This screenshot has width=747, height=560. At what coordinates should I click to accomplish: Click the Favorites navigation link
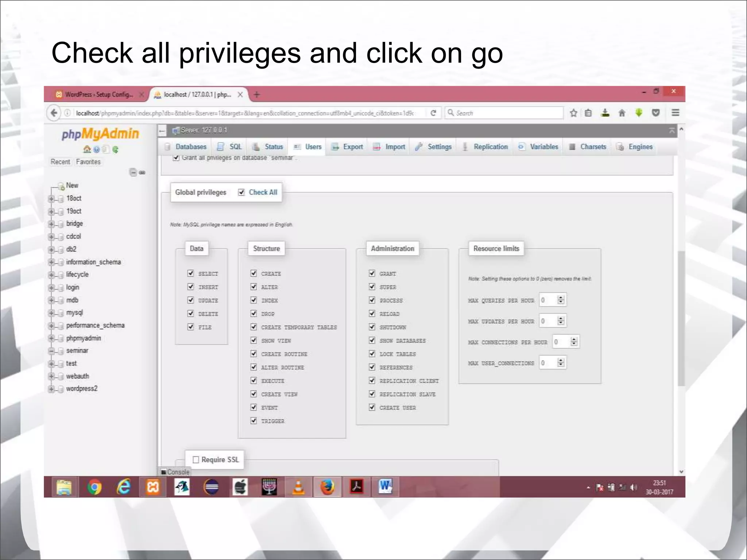click(x=88, y=162)
